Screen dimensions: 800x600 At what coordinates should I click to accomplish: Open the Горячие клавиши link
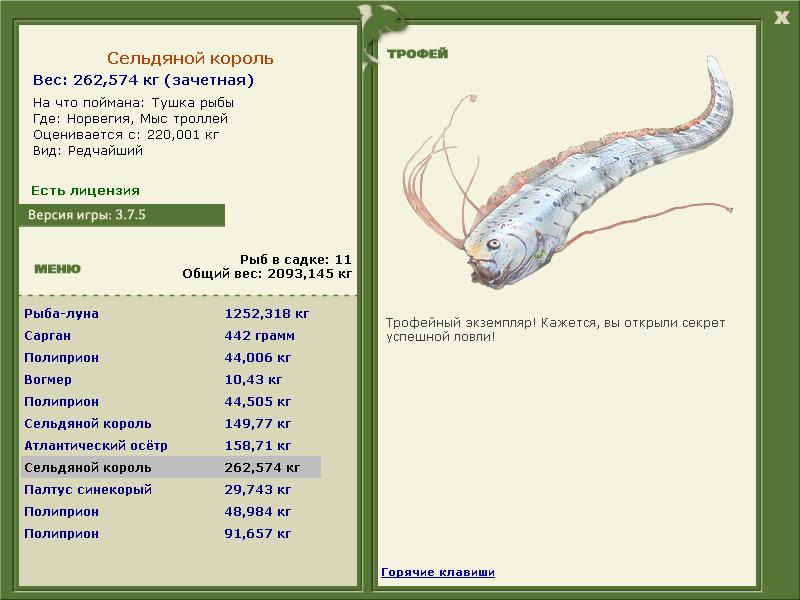(438, 573)
